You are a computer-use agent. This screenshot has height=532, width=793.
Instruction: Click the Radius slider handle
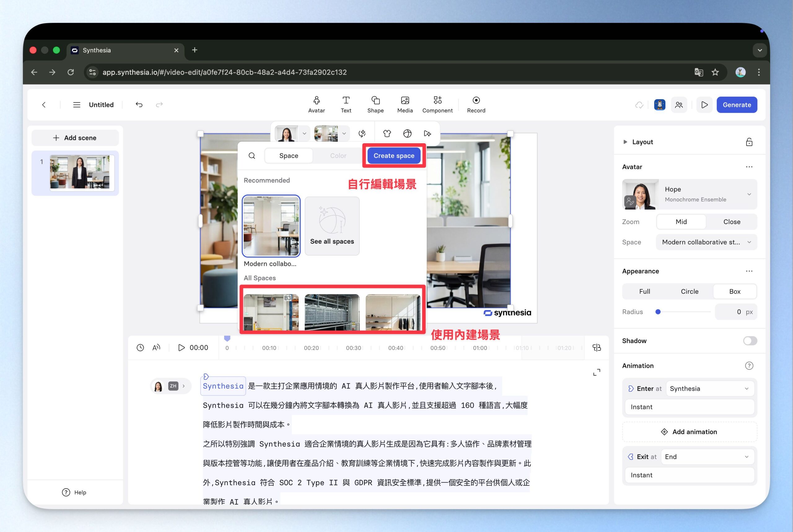click(x=658, y=312)
